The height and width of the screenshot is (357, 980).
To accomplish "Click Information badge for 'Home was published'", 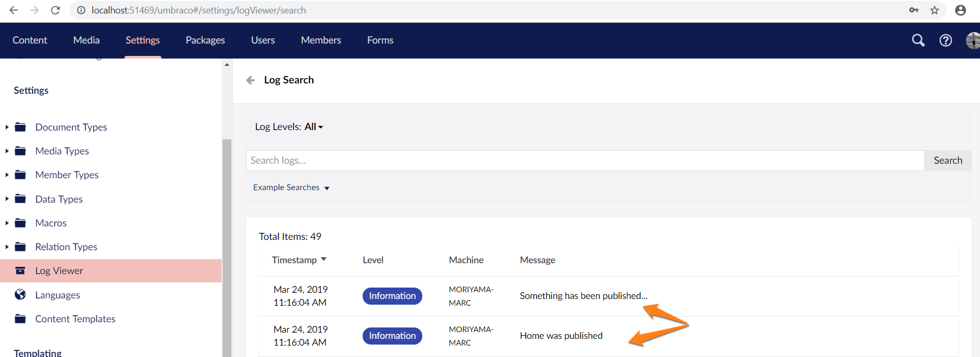I will coord(392,336).
